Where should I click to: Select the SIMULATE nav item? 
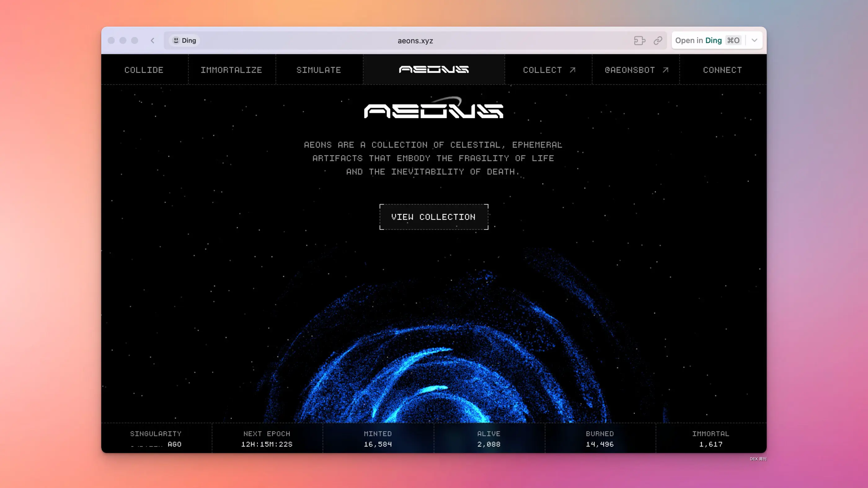pyautogui.click(x=318, y=70)
